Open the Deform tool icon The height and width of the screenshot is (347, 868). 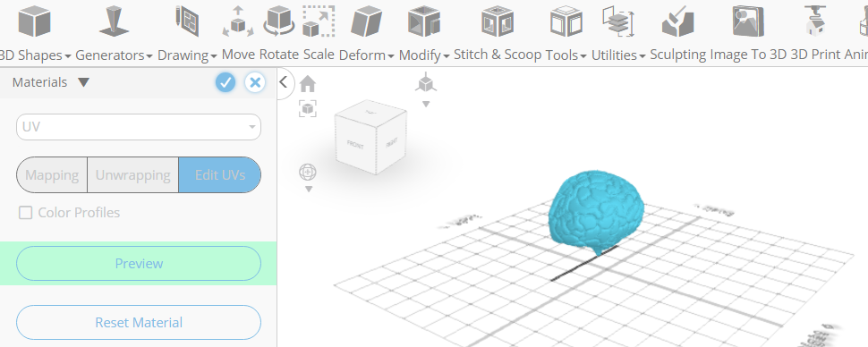tap(367, 21)
